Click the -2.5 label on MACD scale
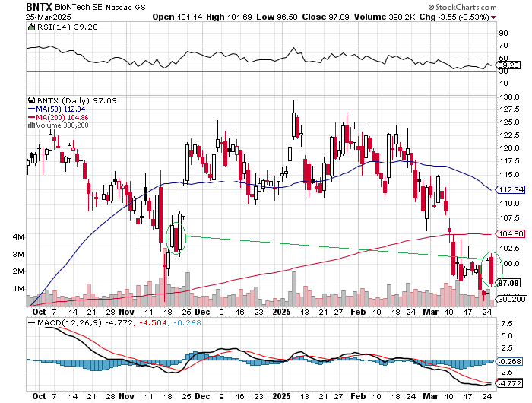 click(x=507, y=373)
